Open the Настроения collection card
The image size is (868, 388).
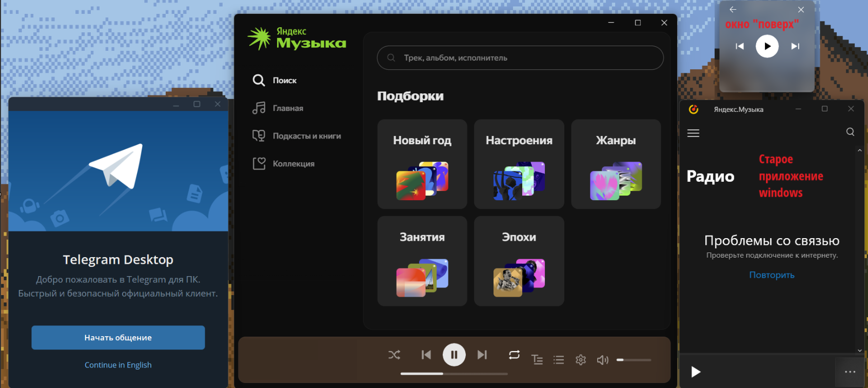click(x=519, y=164)
